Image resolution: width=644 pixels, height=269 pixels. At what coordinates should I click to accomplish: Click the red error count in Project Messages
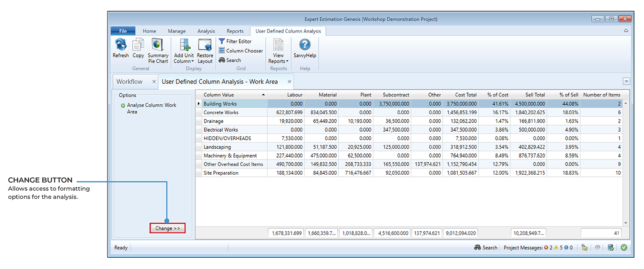click(x=548, y=248)
